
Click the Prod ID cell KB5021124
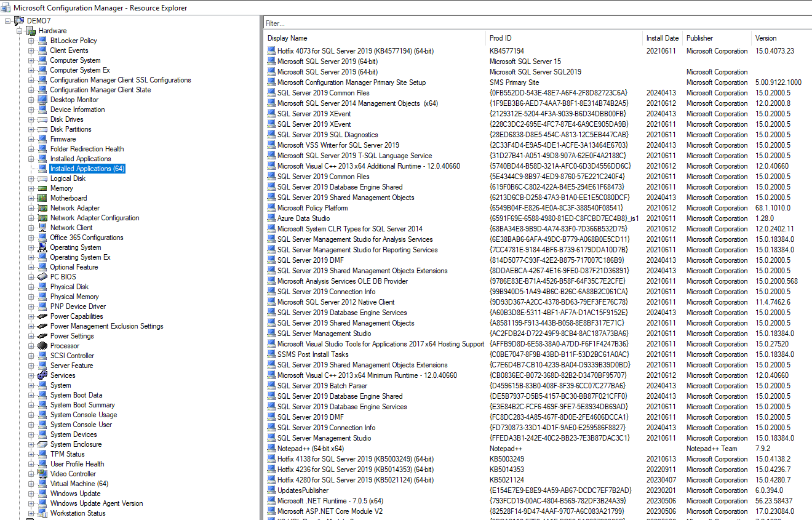(x=507, y=480)
